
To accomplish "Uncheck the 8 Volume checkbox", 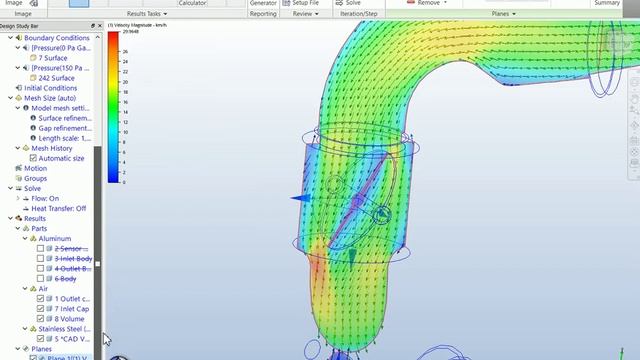I will 40,318.
